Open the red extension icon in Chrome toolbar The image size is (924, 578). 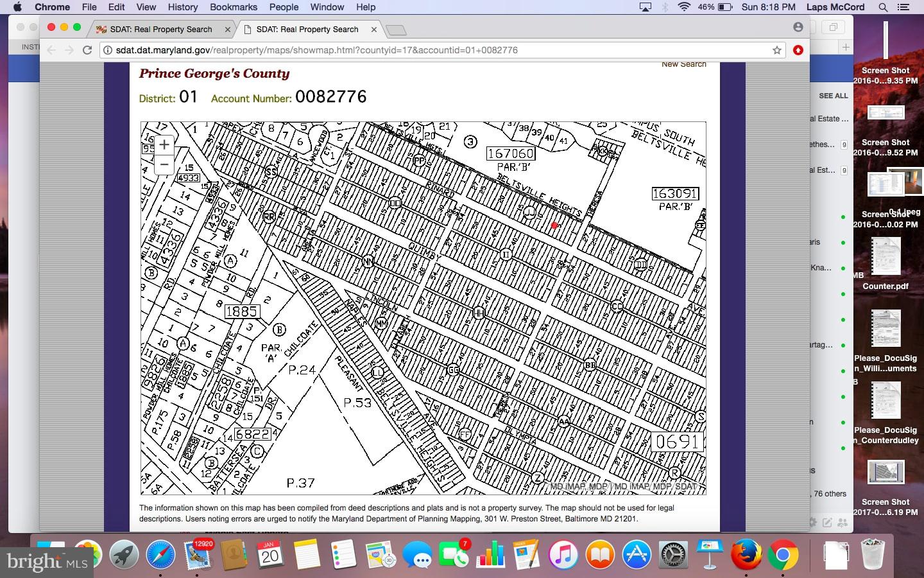(x=798, y=50)
